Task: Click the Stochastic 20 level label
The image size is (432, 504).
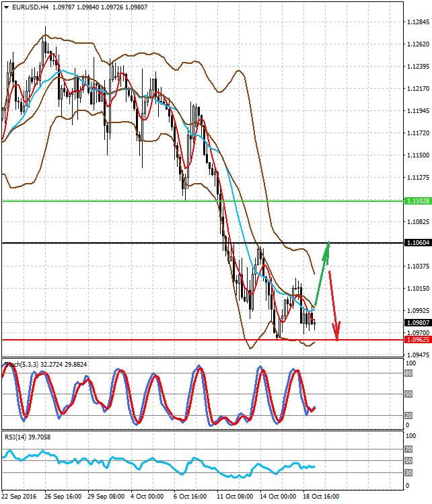Action: [408, 416]
